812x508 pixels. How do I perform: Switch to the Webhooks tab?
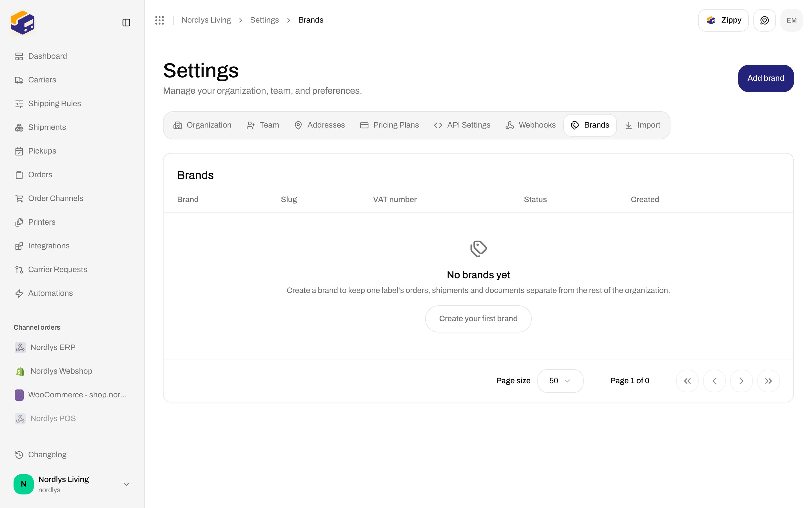tap(531, 125)
